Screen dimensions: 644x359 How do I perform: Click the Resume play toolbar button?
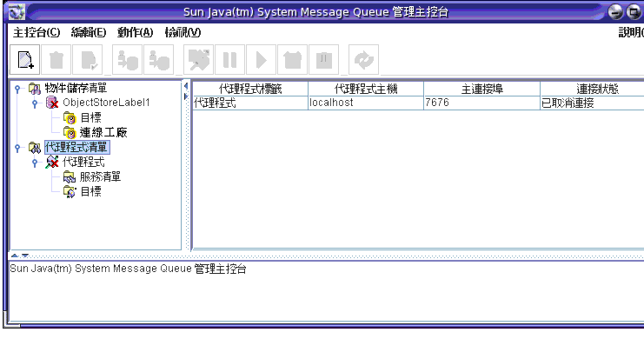tap(261, 60)
